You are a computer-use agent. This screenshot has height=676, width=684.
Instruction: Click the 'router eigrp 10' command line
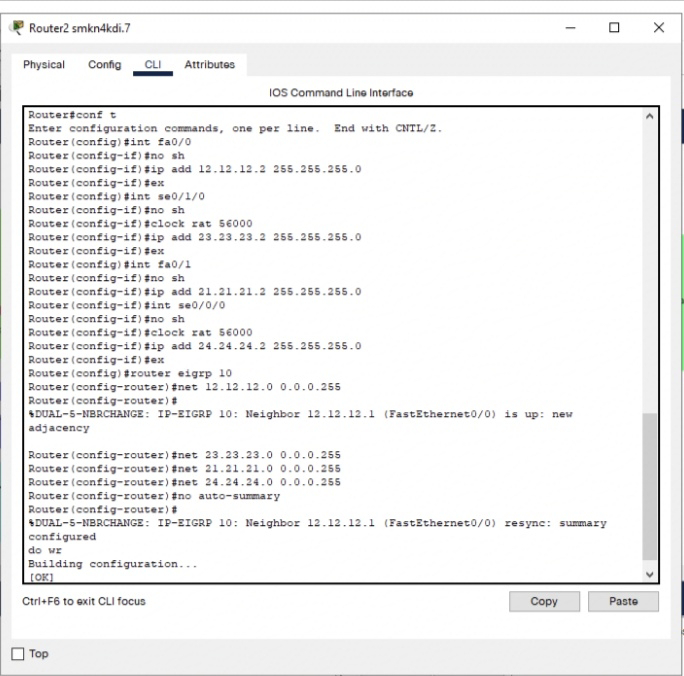pos(130,373)
